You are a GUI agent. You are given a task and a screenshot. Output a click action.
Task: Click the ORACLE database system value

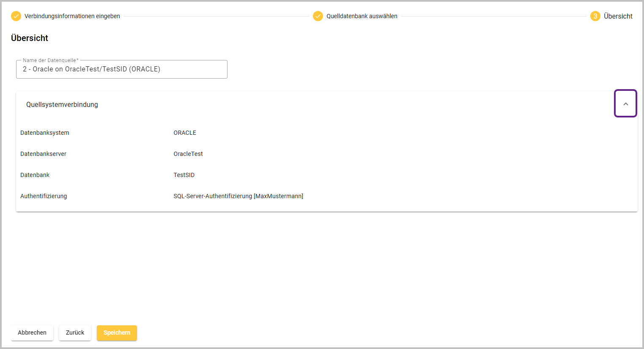(185, 133)
